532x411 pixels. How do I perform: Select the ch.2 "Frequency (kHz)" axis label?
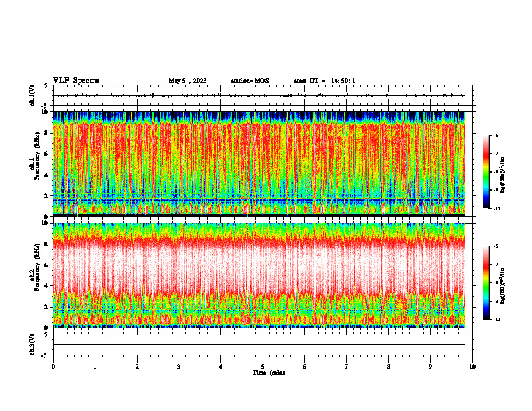click(37, 267)
